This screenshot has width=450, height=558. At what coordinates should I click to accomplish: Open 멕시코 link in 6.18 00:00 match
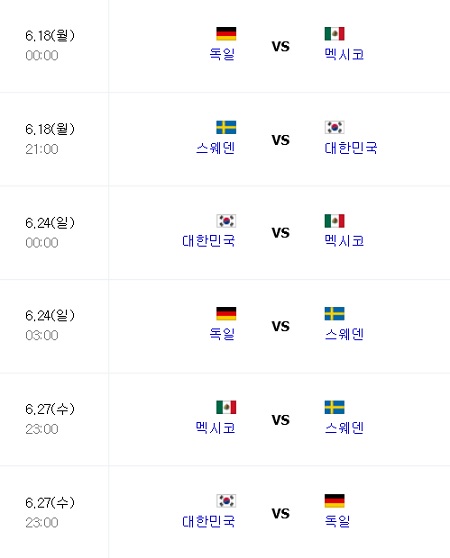(x=344, y=54)
